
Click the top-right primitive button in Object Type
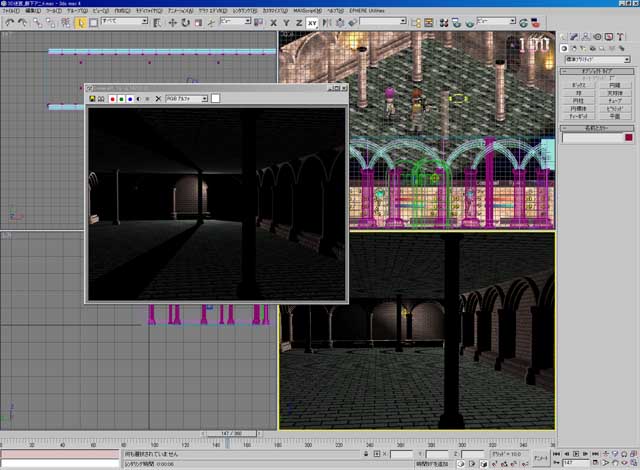click(615, 85)
